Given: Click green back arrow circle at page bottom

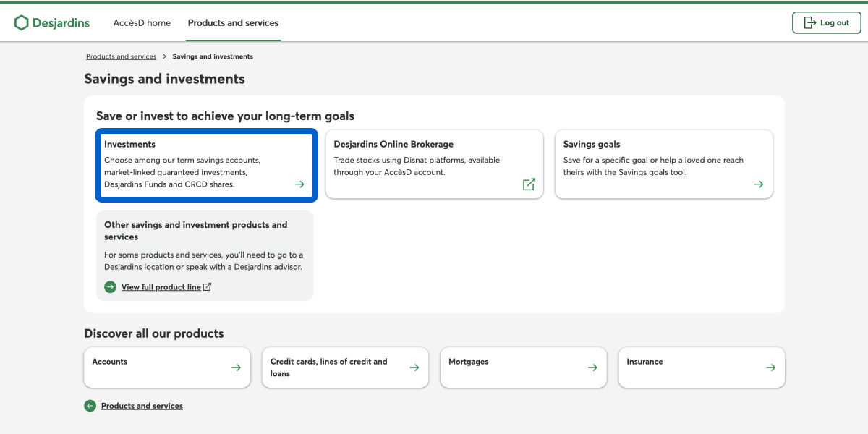Looking at the screenshot, I should [x=90, y=407].
